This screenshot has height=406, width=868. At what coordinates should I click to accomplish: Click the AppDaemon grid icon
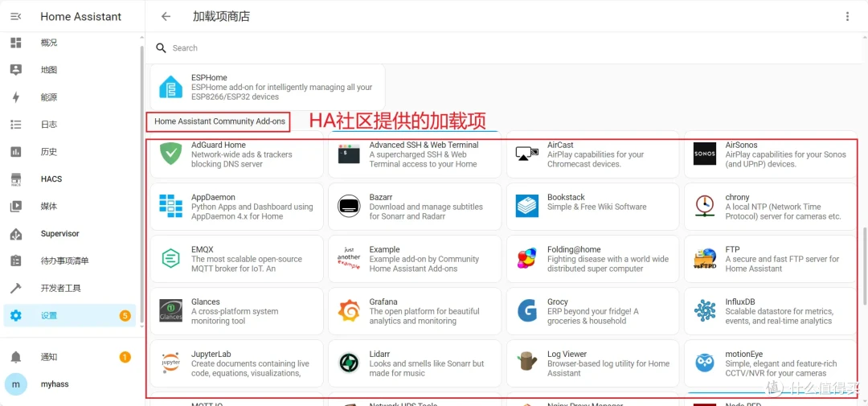click(171, 206)
